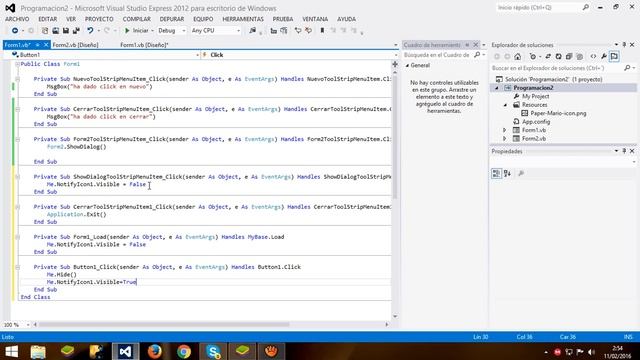The height and width of the screenshot is (360, 640).
Task: Expand the Form1.vb node arrow
Action: [505, 130]
